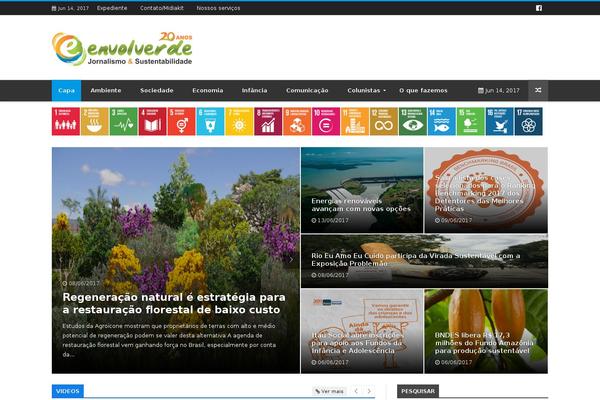Image resolution: width=600 pixels, height=400 pixels.
Task: Open SDG 3 Good Health icon
Action: (x=124, y=121)
